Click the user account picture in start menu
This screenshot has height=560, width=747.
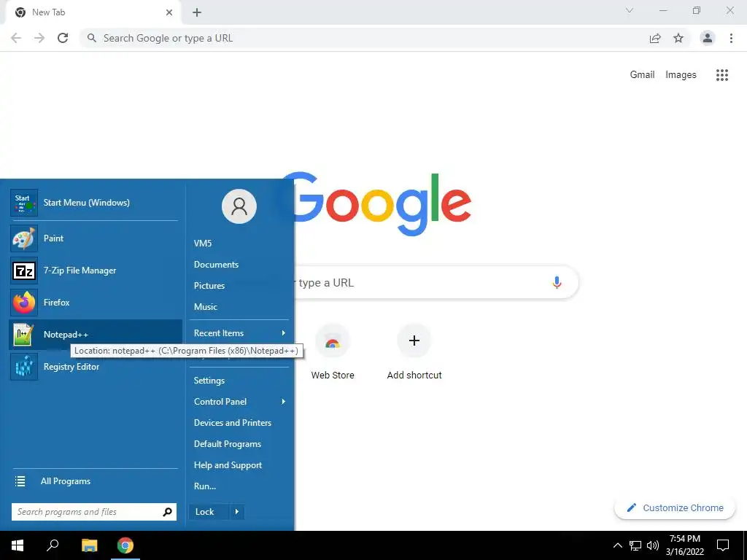coord(239,206)
